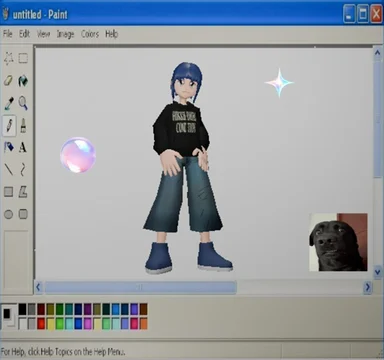Pick the pink-magenta color swatch

tap(87, 324)
